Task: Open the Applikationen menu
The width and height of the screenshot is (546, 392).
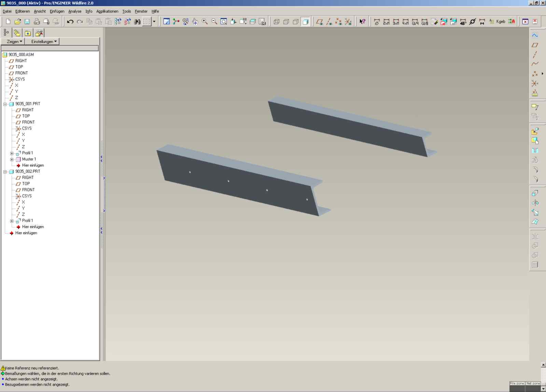Action: [x=107, y=11]
